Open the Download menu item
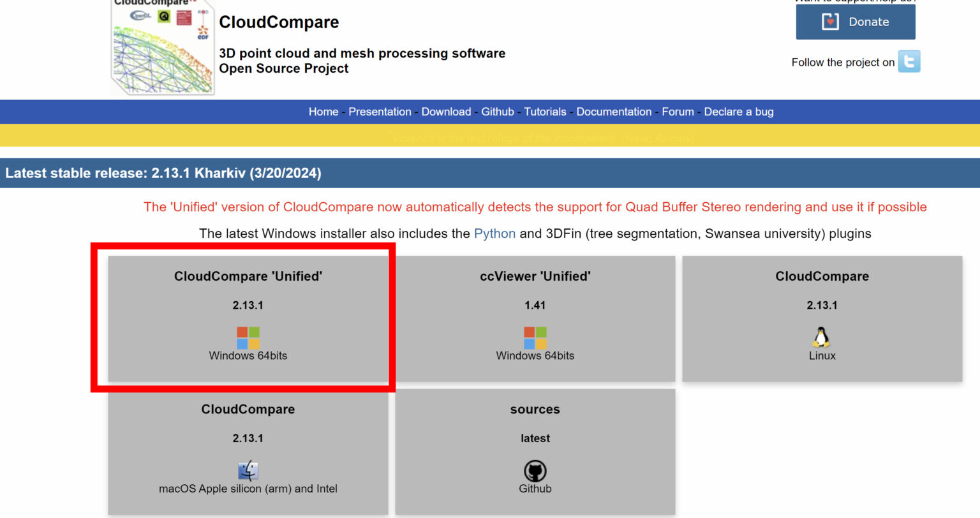The width and height of the screenshot is (980, 518). [x=446, y=112]
